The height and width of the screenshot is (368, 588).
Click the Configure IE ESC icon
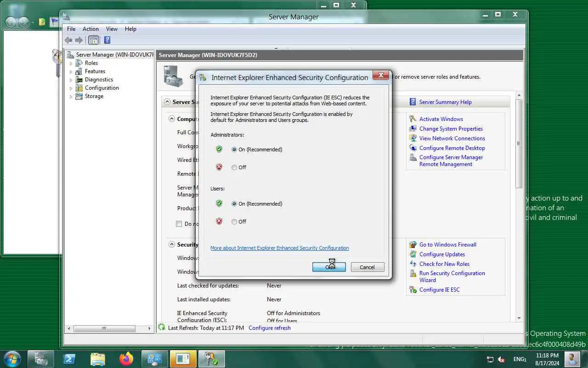[x=413, y=290]
